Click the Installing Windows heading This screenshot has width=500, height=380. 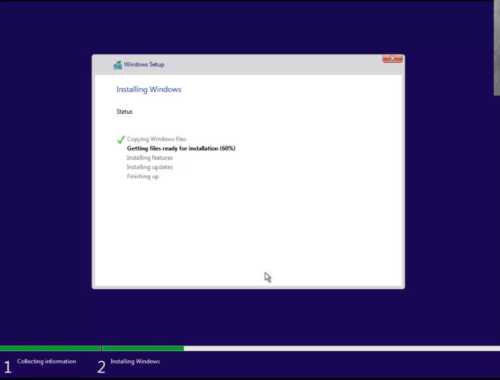149,89
